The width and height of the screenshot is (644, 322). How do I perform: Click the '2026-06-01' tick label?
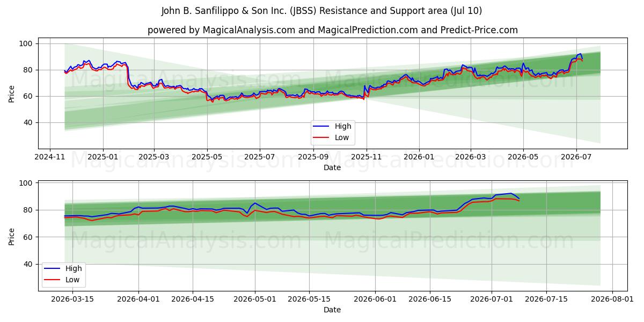pos(375,298)
